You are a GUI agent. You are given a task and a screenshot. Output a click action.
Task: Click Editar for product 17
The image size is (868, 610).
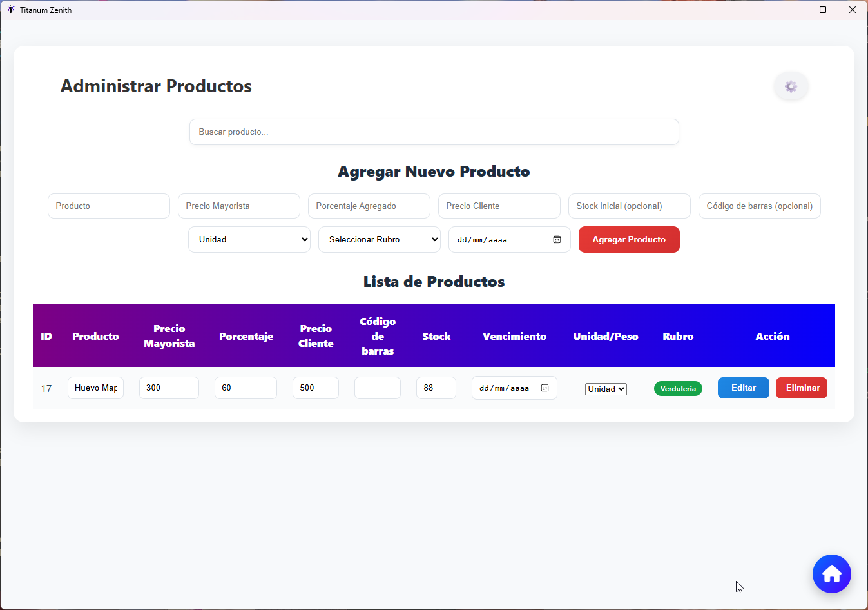point(743,388)
